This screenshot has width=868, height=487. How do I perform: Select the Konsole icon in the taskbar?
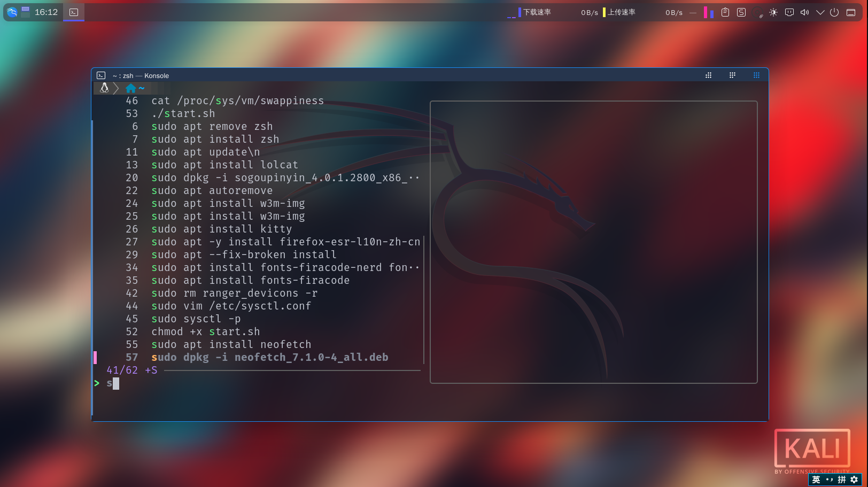click(74, 12)
